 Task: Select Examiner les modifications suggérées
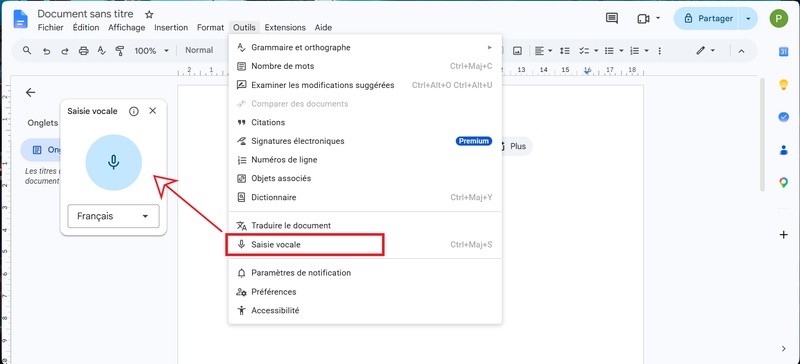coord(365,85)
